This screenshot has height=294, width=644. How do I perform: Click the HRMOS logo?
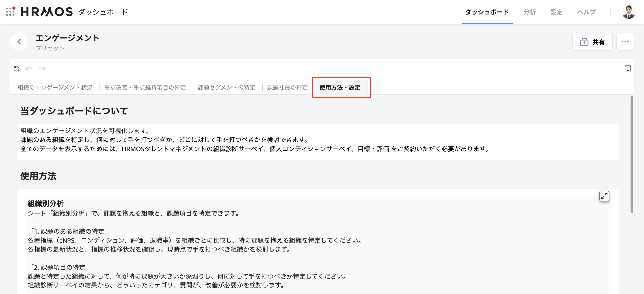coord(47,12)
